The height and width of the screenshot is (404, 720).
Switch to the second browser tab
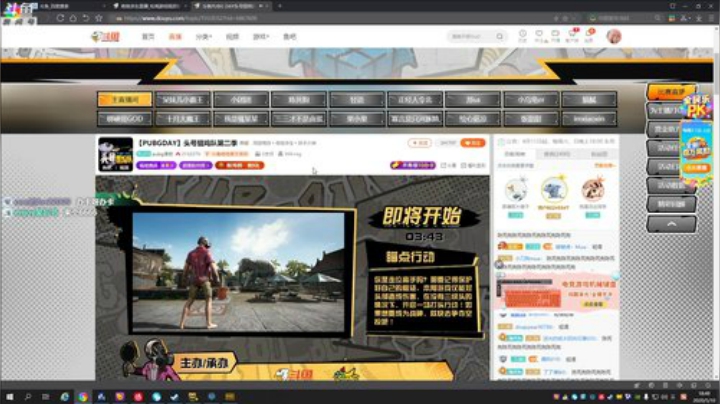148,6
